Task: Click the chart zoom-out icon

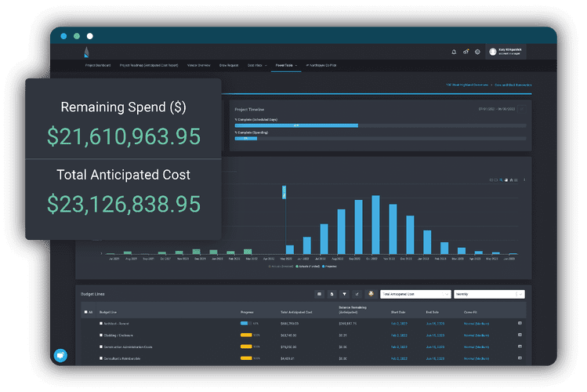Action: (x=496, y=180)
